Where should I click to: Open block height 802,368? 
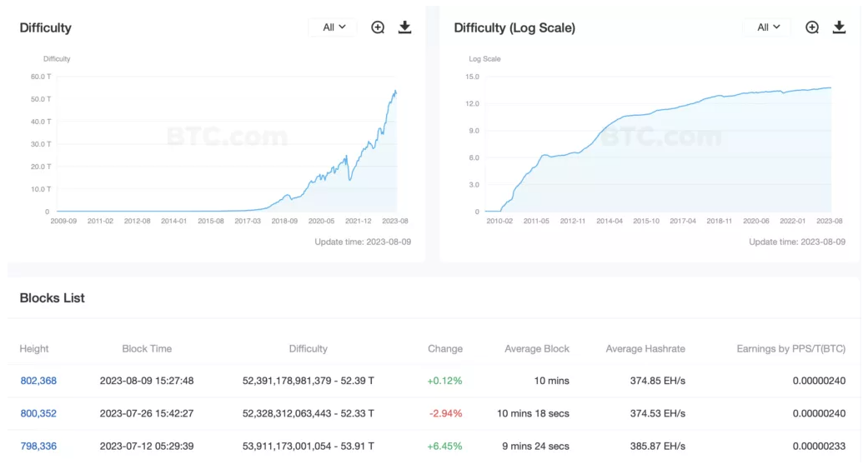38,381
